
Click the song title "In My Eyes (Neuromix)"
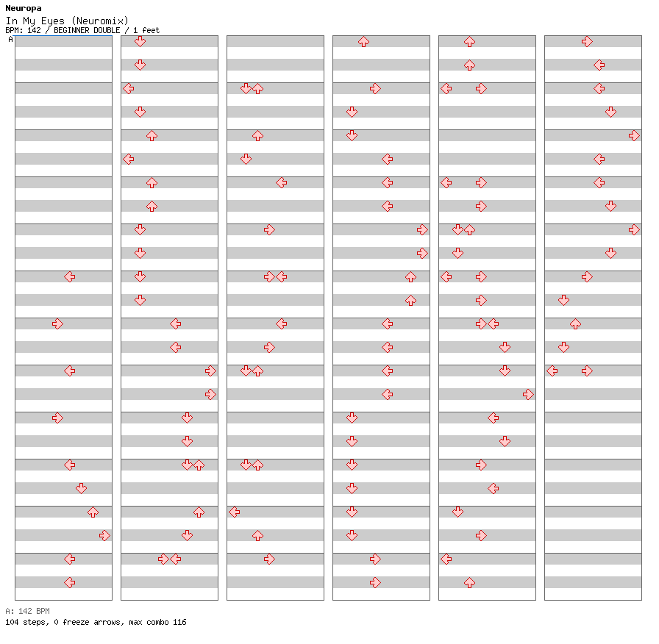pyautogui.click(x=67, y=21)
